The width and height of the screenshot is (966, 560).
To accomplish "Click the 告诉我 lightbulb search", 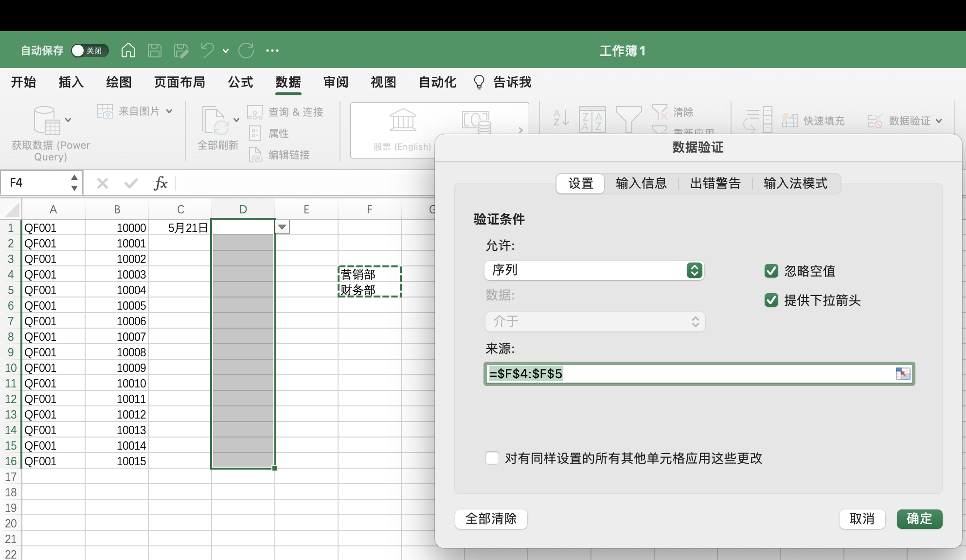I will (x=502, y=82).
